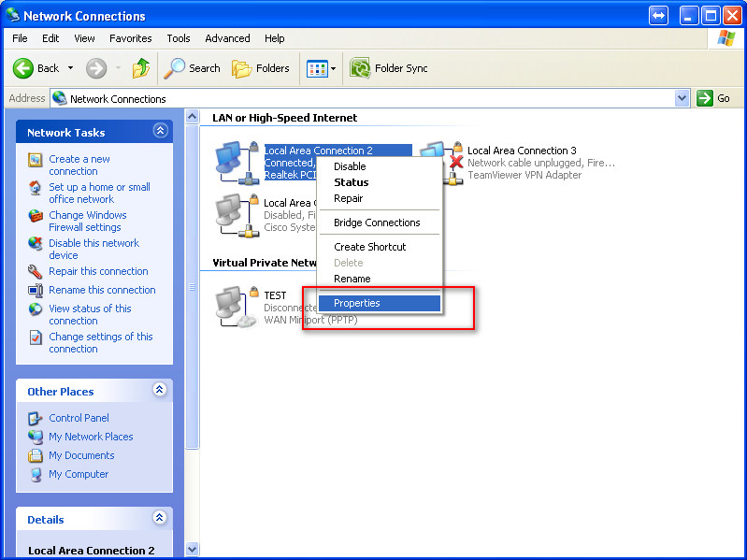
Task: Click View status of this connection link
Action: point(90,314)
